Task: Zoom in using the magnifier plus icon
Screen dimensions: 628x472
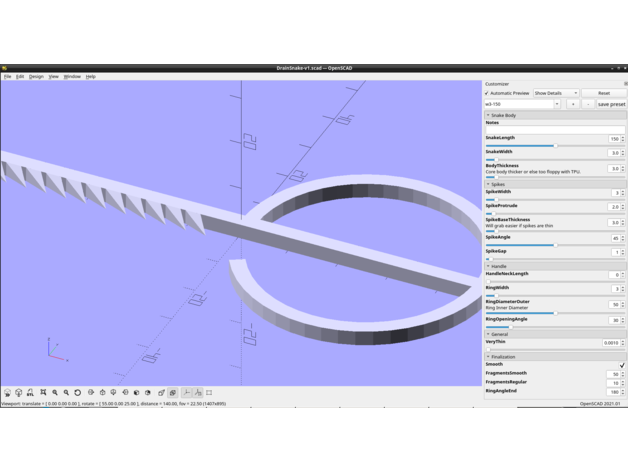Action: pos(55,393)
